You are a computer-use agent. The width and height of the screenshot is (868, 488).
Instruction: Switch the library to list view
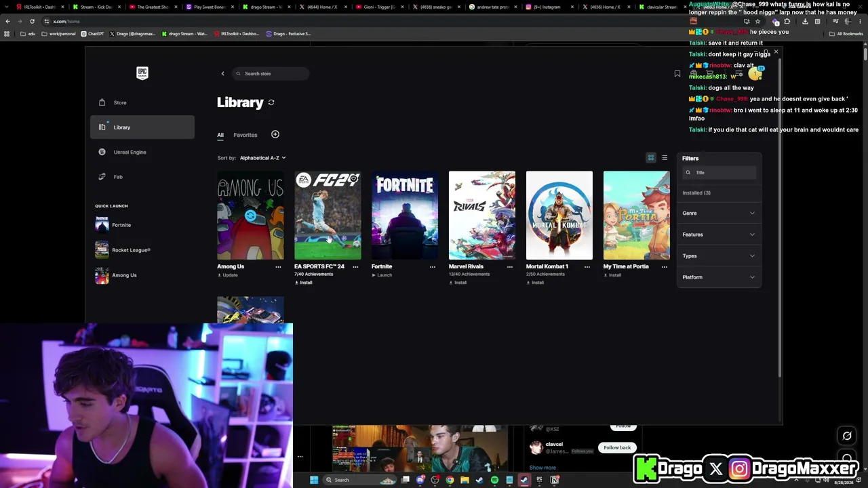click(x=665, y=158)
